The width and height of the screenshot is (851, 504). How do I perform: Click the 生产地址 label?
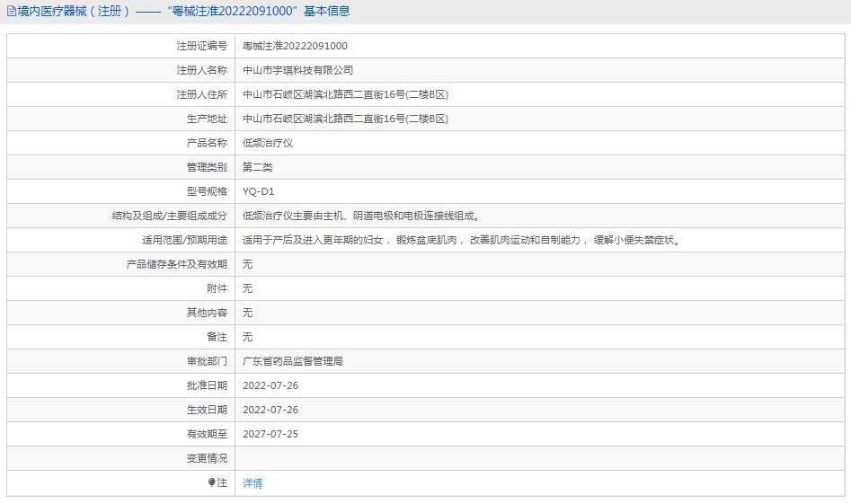click(207, 119)
